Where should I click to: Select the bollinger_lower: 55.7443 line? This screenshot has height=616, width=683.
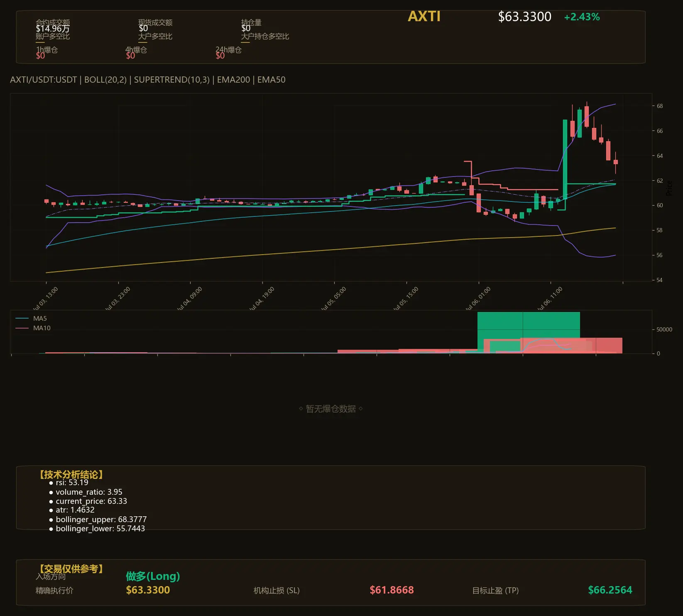pos(97,529)
